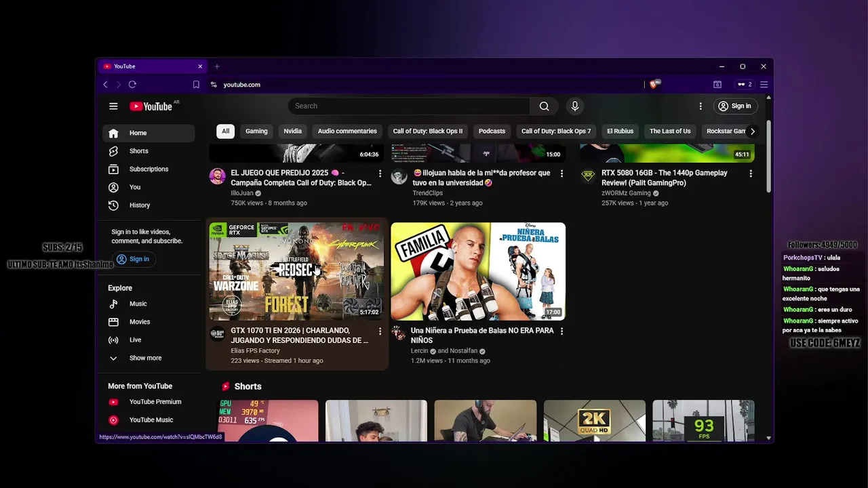Screen dimensions: 868x488
Task: Click the page vertical scrollbar
Action: 768,156
